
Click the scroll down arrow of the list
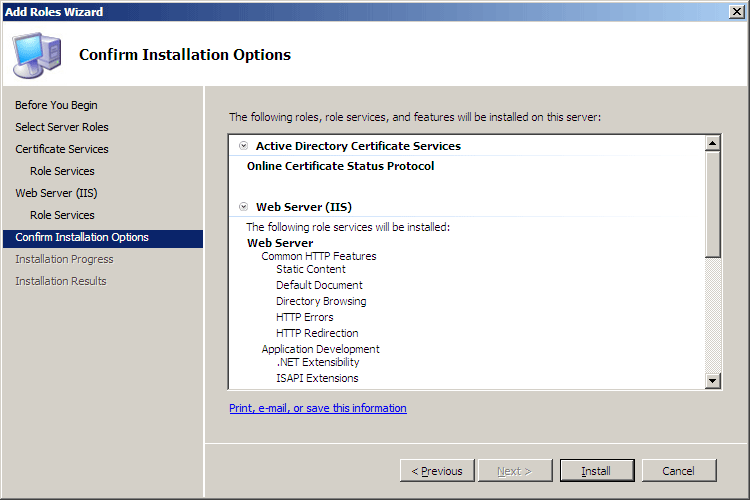click(713, 381)
